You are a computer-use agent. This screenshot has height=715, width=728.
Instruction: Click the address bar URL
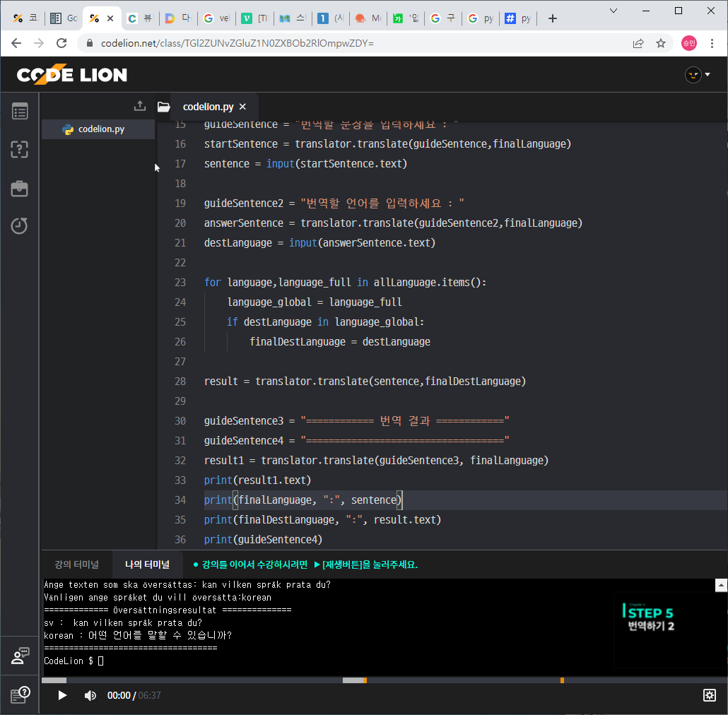tap(237, 43)
